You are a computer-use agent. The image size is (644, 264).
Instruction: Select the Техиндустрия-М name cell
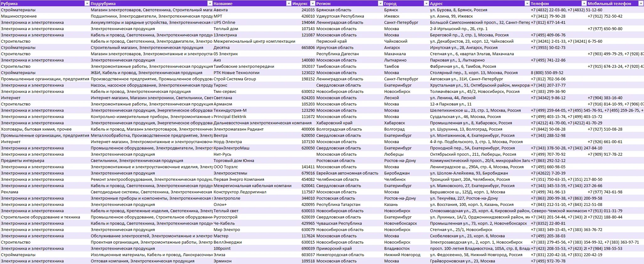[252, 110]
